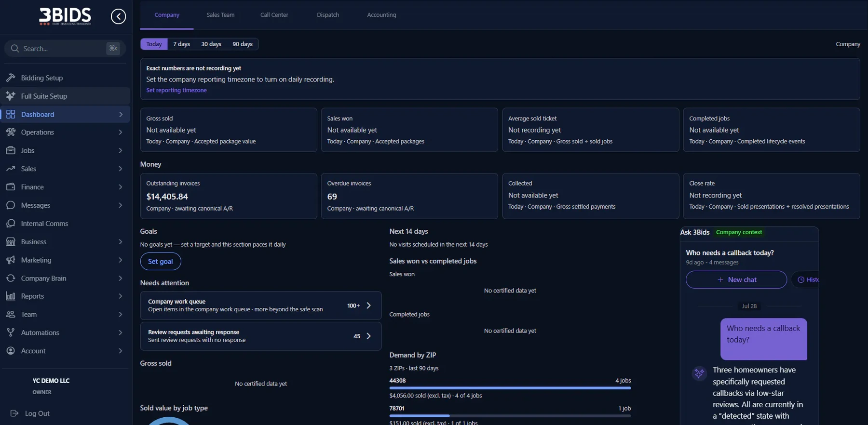Switch to the Company tab
This screenshot has width=868, height=425.
[x=167, y=15]
